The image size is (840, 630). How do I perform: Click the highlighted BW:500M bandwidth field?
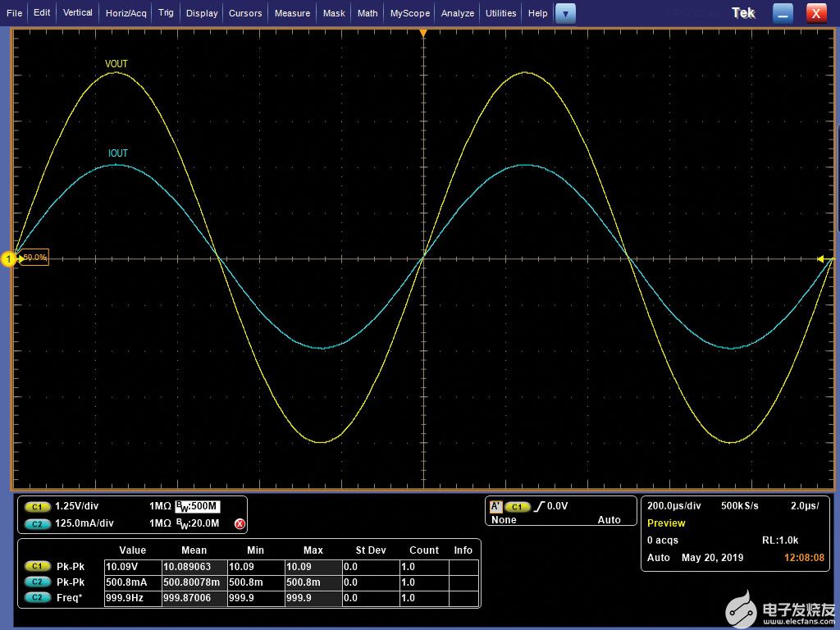(198, 506)
